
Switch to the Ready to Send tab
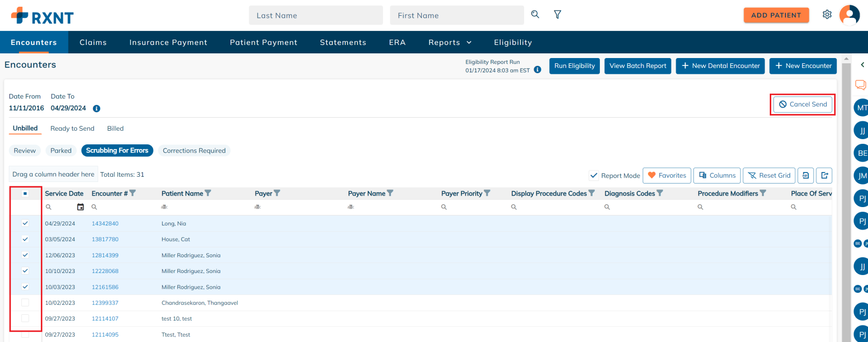point(72,129)
